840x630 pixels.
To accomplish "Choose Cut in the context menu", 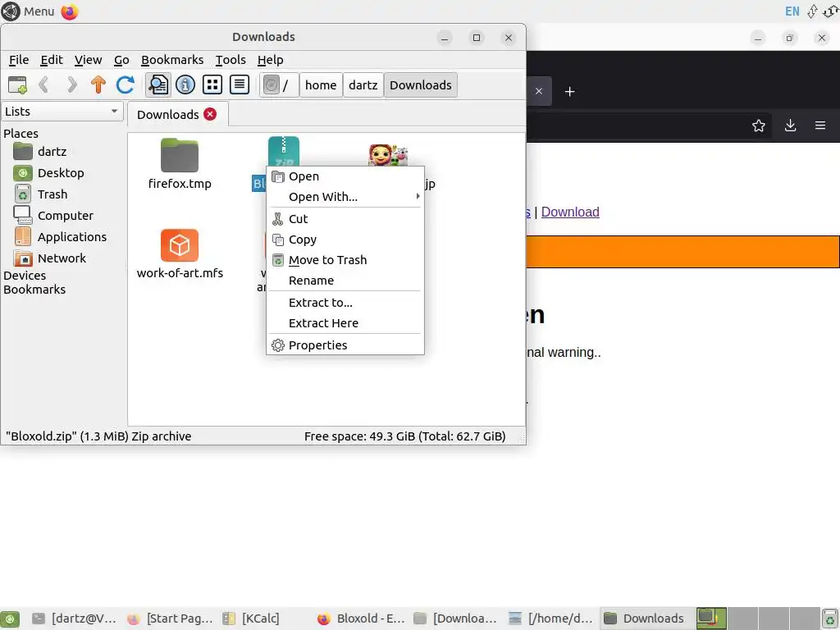I will point(345,218).
